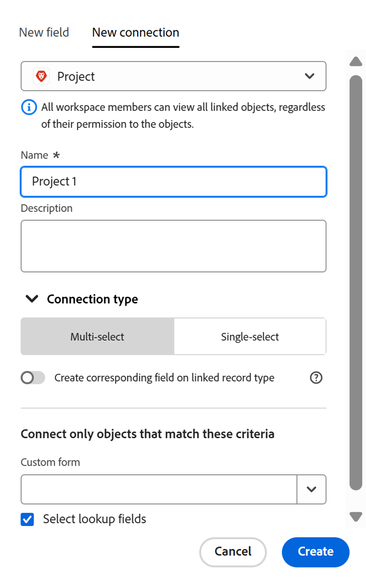This screenshot has height=588, width=366.
Task: Click the Custom form dropdown arrow icon
Action: (x=312, y=489)
